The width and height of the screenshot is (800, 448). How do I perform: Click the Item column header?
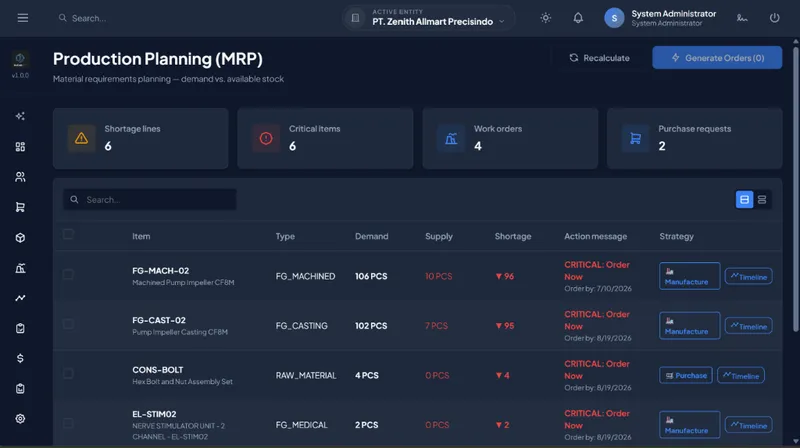141,236
